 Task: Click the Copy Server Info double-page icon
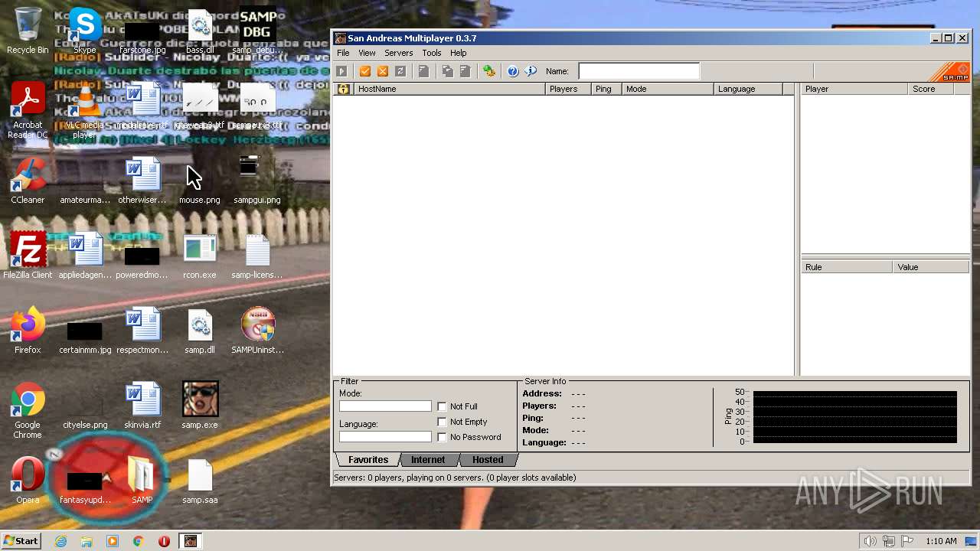click(447, 71)
